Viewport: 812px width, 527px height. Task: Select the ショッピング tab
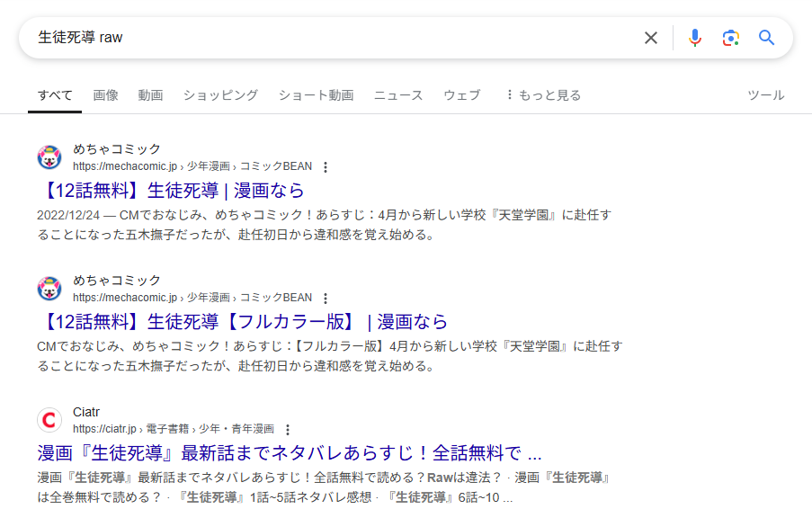220,95
